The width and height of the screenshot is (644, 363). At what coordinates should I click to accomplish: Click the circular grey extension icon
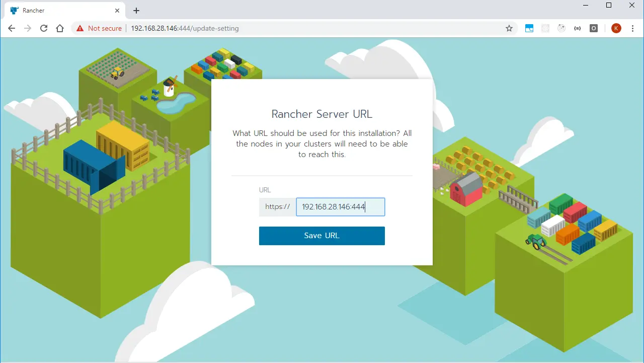click(x=561, y=29)
